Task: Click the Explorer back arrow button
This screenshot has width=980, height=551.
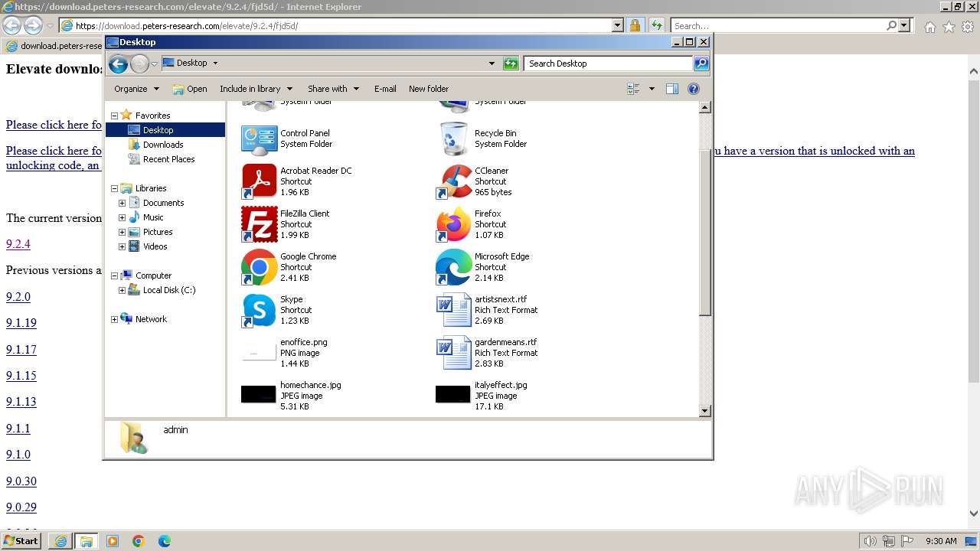Action: coord(118,64)
